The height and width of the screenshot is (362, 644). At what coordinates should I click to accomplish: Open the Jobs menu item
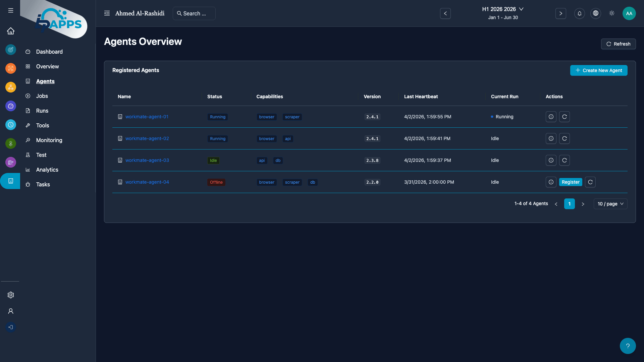[x=42, y=96]
